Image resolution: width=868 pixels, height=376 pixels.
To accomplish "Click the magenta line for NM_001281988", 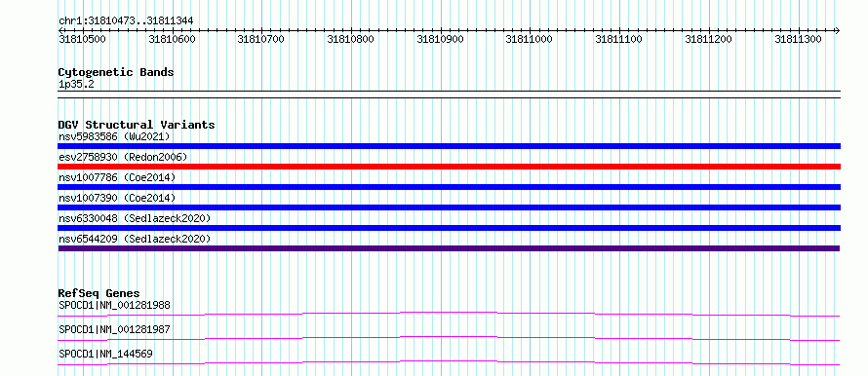I will (x=449, y=314).
